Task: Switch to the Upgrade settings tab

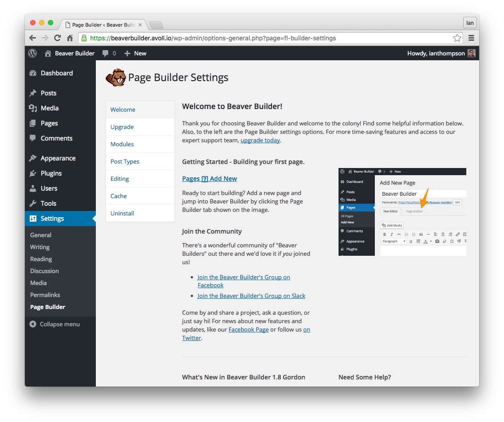Action: click(140, 127)
